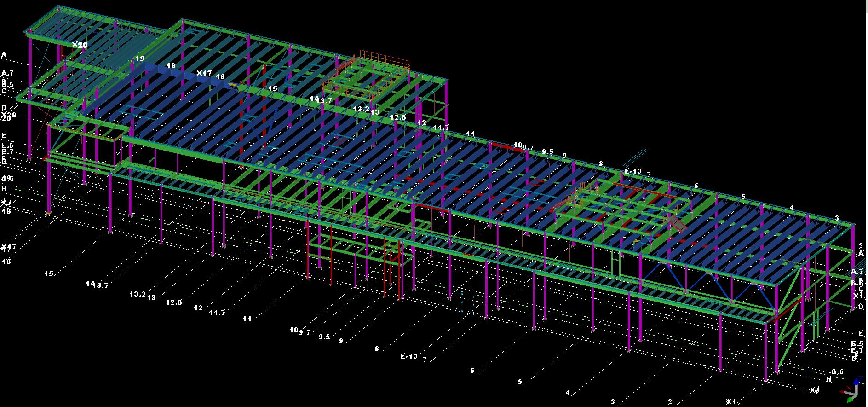Select ground-level grid label "8"
This screenshot has width=868, height=407.
pyautogui.click(x=377, y=349)
